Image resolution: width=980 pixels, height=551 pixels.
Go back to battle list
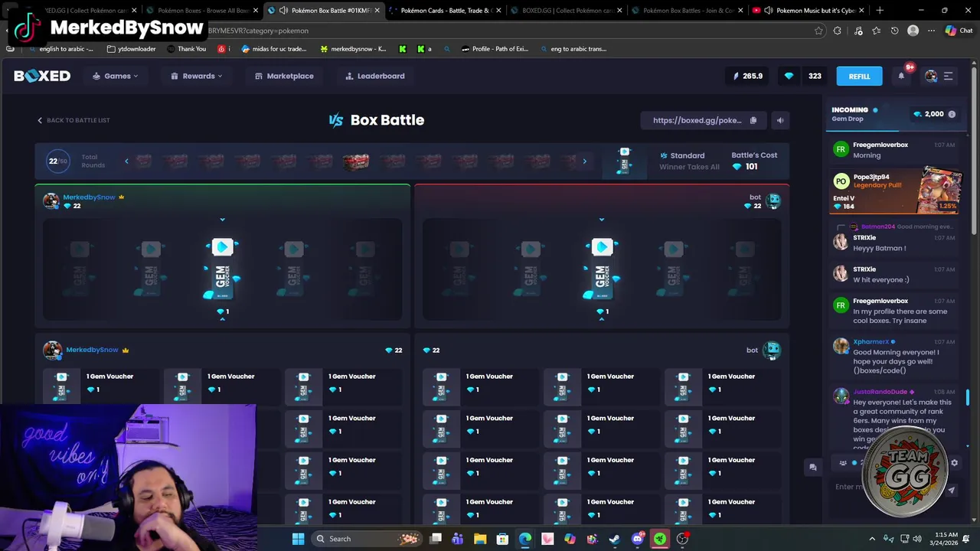(x=73, y=120)
